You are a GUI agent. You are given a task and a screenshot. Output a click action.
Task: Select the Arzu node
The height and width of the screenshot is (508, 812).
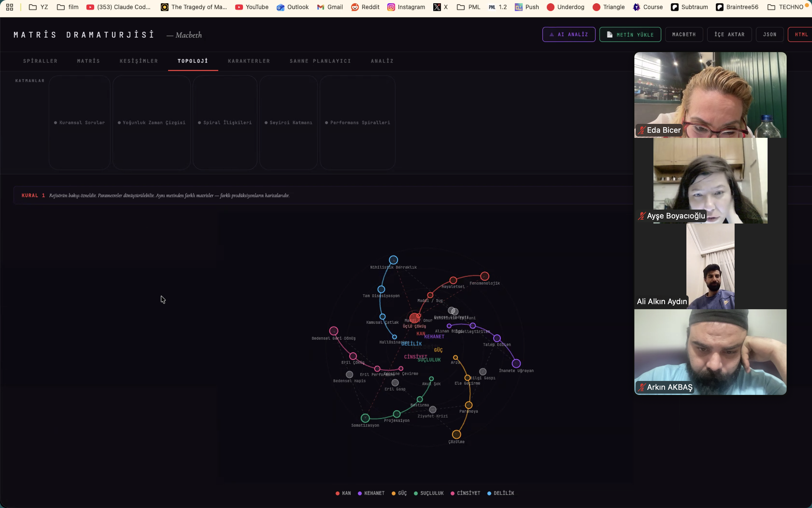point(455,358)
